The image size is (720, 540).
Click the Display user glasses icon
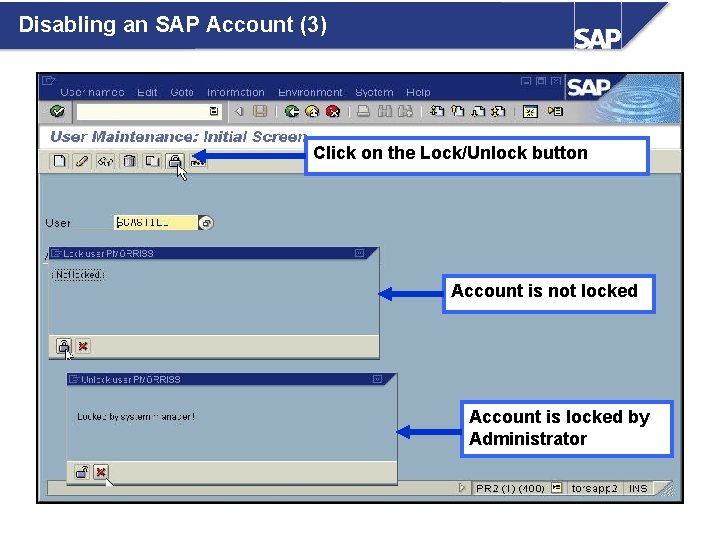tap(106, 161)
